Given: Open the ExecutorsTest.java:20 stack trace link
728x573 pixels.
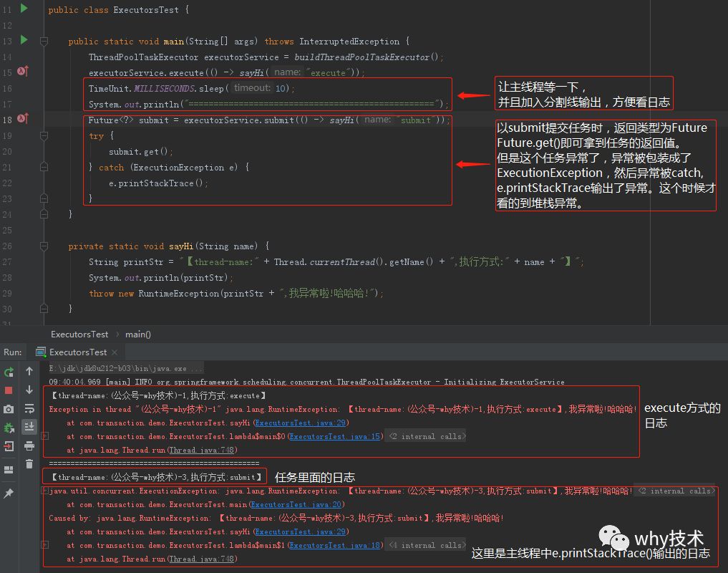Looking at the screenshot, I should [x=296, y=504].
